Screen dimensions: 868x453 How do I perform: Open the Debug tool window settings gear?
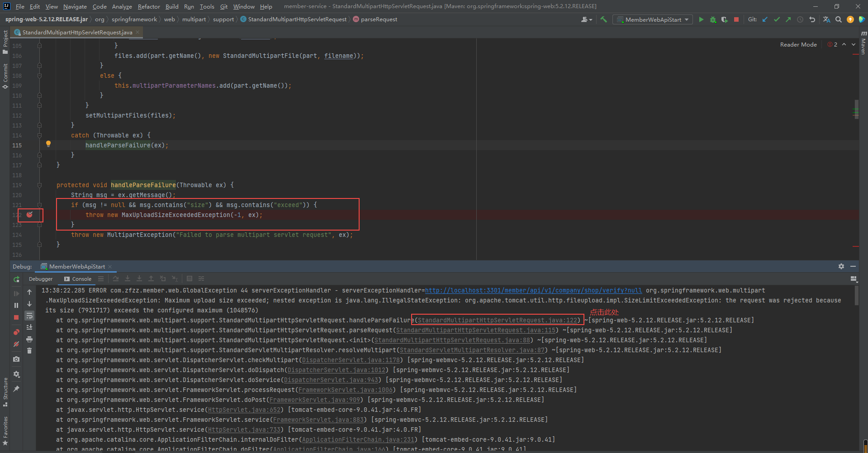[x=841, y=266]
